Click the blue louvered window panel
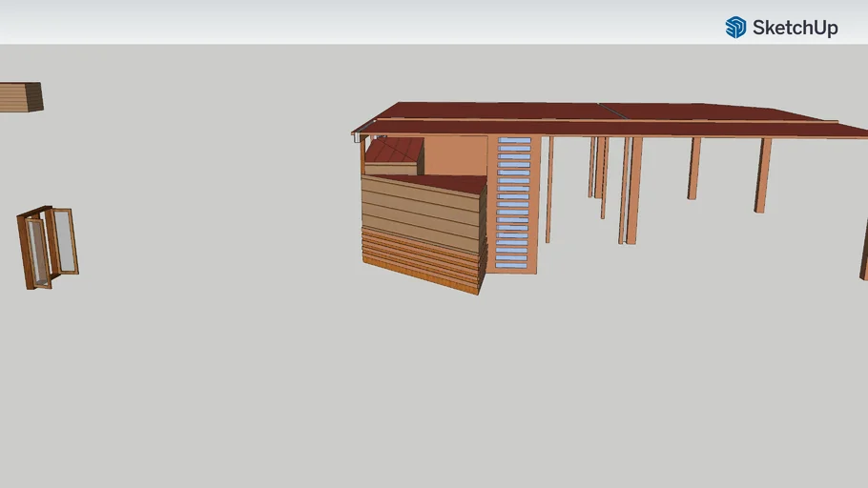 513,204
